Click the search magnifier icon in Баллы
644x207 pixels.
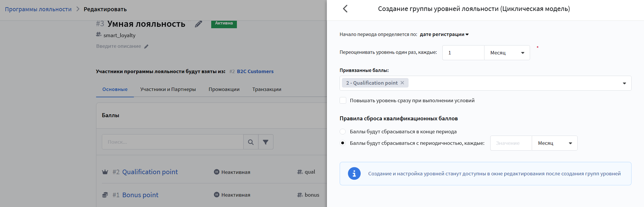[251, 142]
